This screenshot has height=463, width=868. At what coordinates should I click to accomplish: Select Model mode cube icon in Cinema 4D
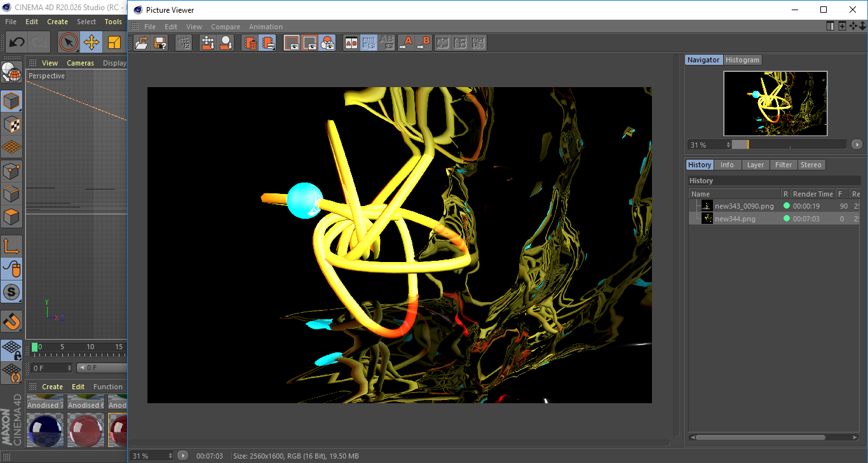(11, 101)
